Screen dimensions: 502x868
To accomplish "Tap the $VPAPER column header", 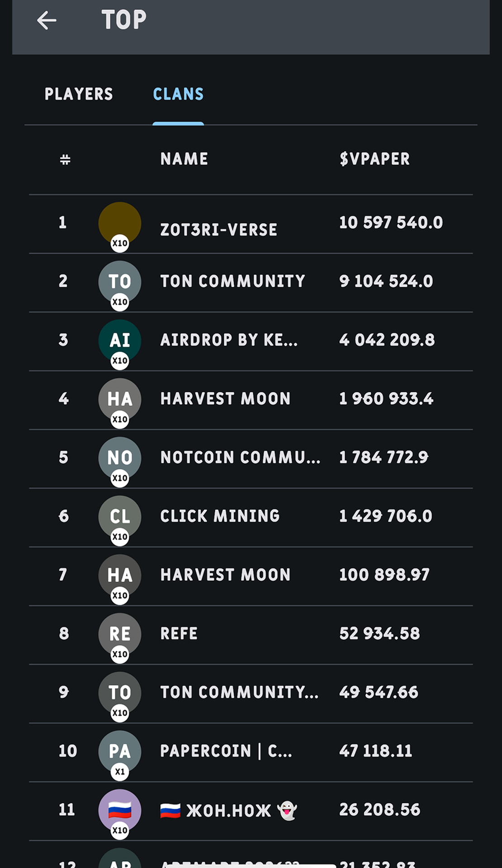I will [x=374, y=159].
